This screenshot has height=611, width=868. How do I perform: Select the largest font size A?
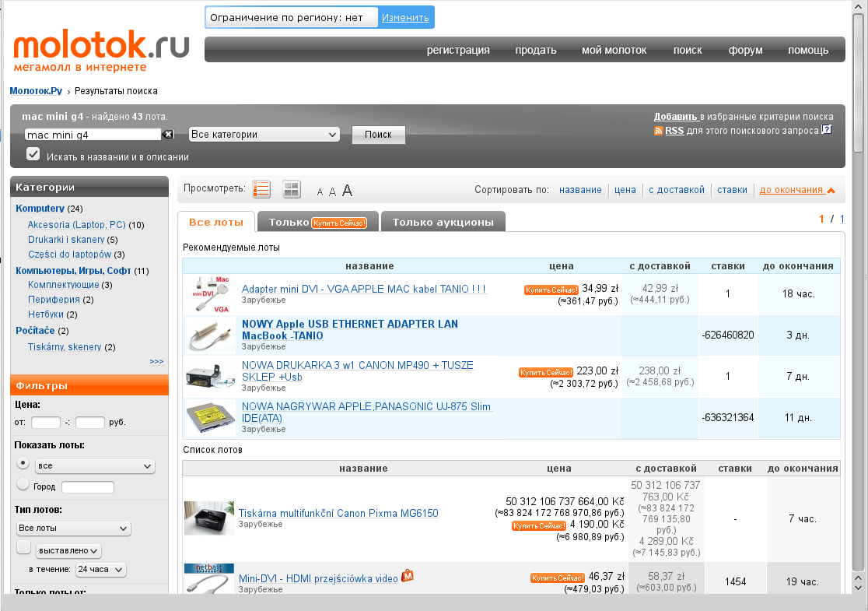(347, 191)
